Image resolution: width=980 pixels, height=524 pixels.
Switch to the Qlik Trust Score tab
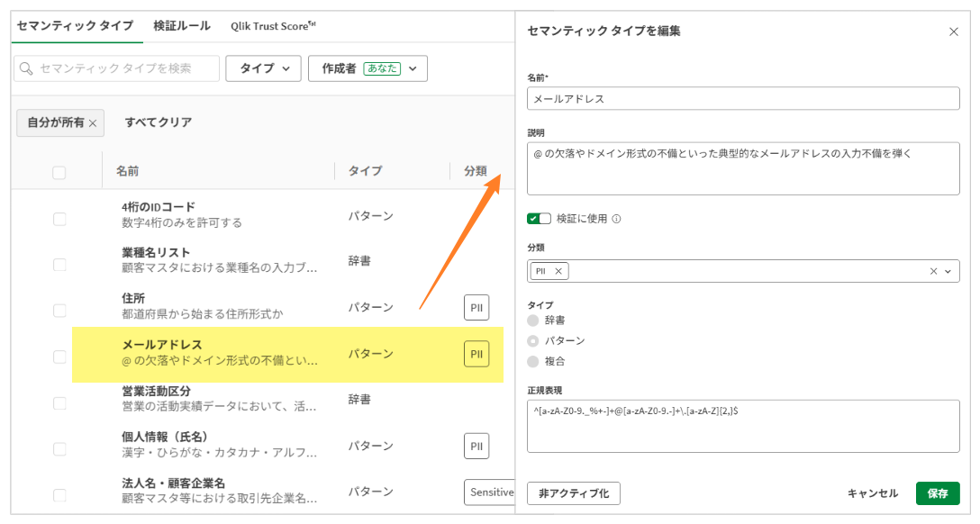pyautogui.click(x=273, y=26)
